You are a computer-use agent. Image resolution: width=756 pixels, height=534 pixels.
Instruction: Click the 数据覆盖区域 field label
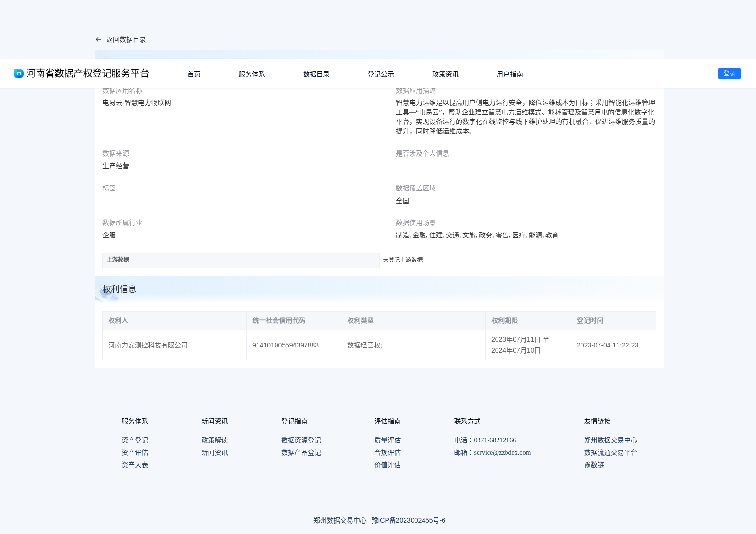(416, 188)
